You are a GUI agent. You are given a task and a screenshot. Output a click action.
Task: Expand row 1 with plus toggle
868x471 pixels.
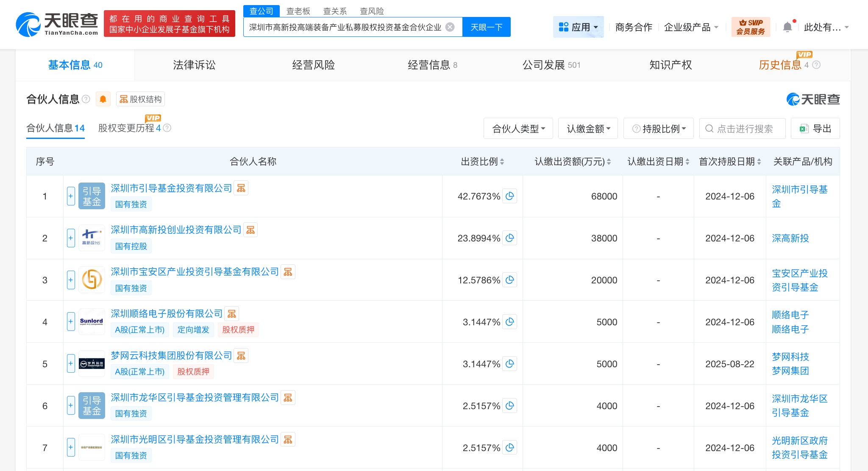[71, 196]
